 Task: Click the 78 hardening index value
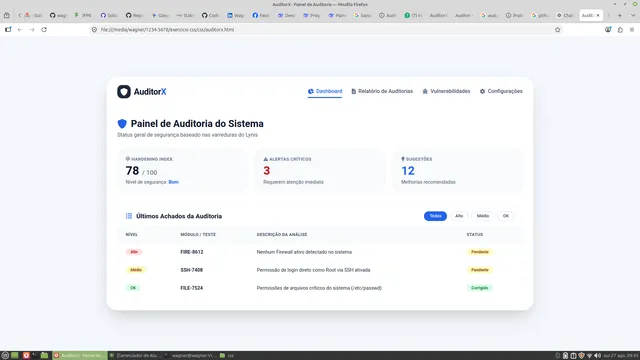click(132, 171)
